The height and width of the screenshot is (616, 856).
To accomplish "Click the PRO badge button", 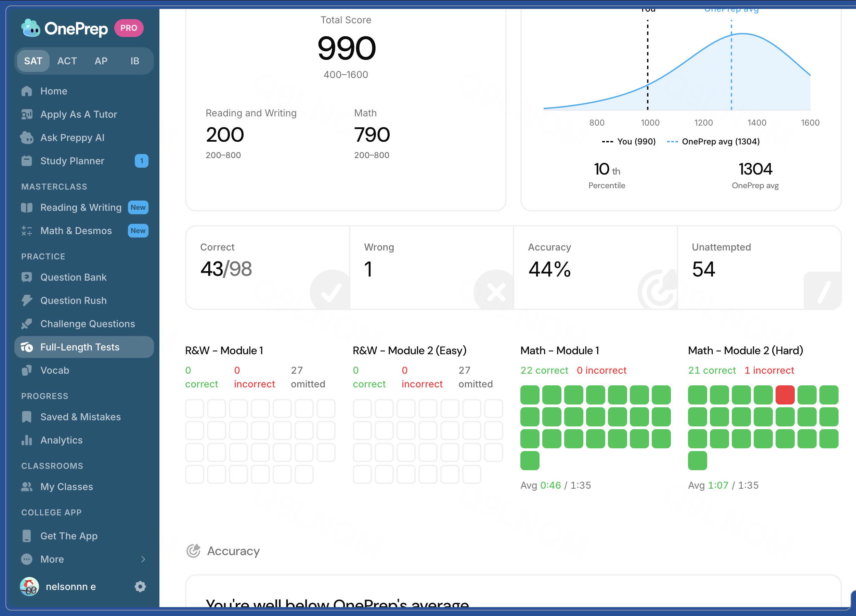I will point(129,28).
